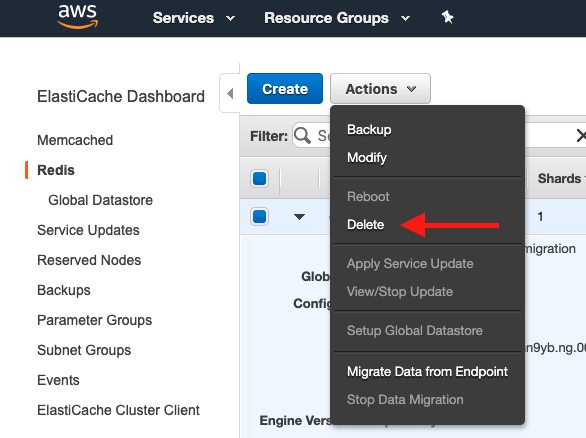
Task: Click the AWS logo home icon
Action: [77, 16]
